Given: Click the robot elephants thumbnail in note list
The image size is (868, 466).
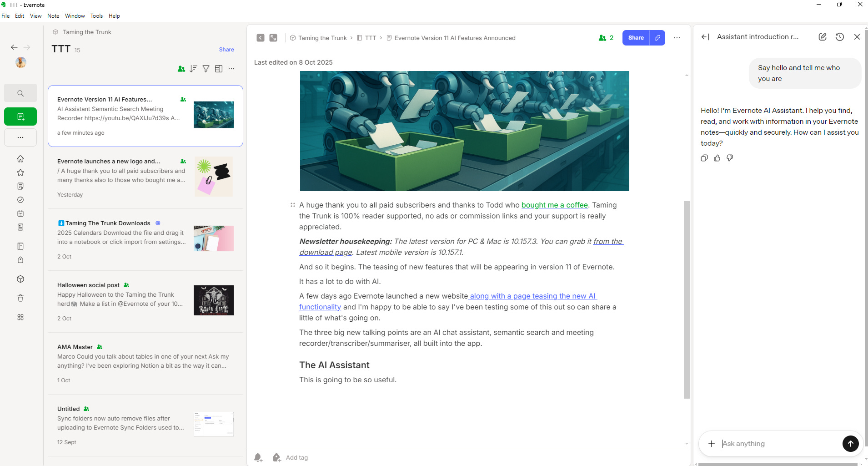Looking at the screenshot, I should tap(214, 115).
